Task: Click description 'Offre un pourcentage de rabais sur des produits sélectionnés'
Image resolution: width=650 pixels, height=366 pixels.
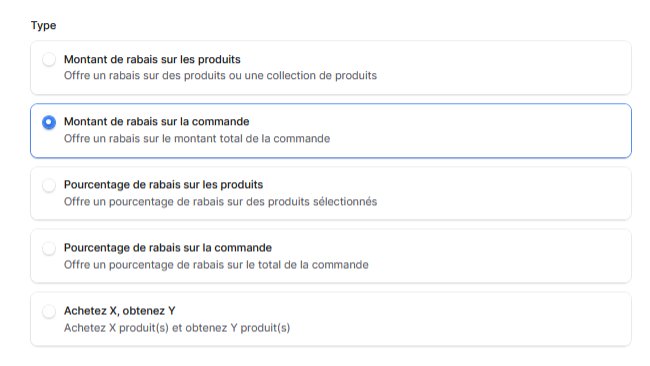Action: (220, 201)
